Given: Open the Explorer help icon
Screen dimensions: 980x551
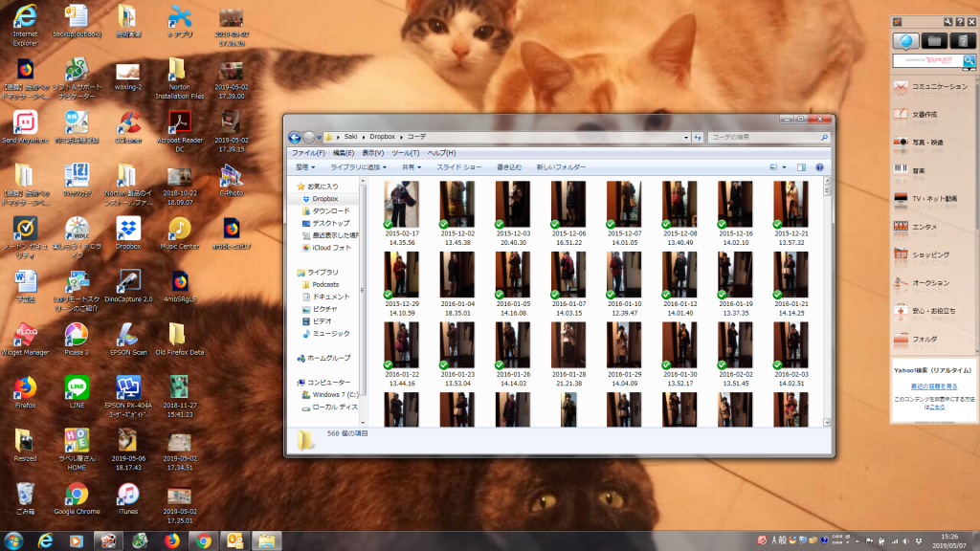Looking at the screenshot, I should (x=819, y=167).
